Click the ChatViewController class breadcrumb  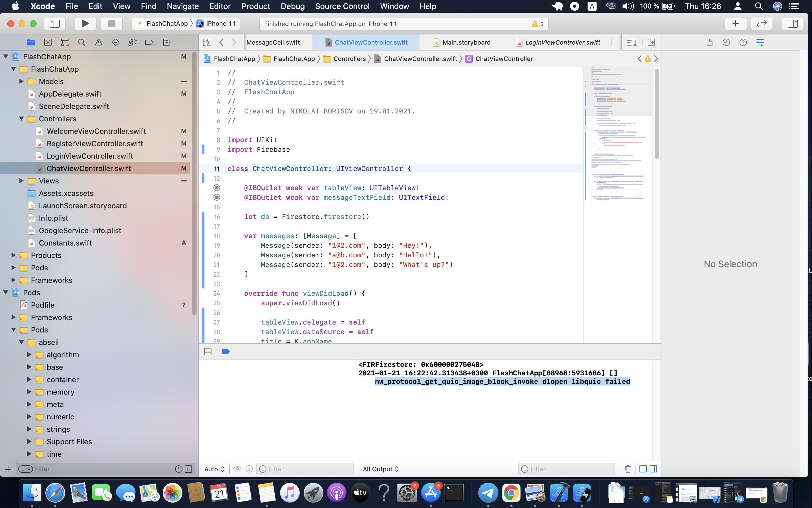[x=499, y=59]
